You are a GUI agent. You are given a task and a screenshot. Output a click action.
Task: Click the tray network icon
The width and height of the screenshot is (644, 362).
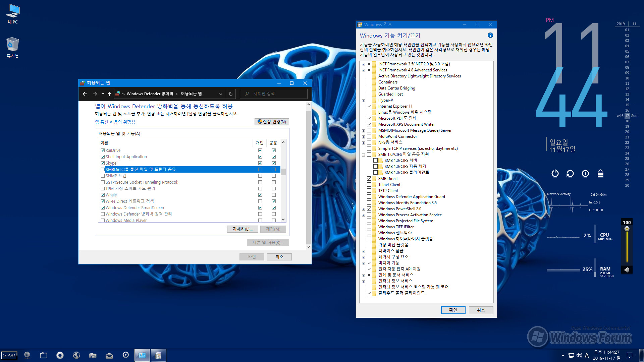[x=571, y=355]
